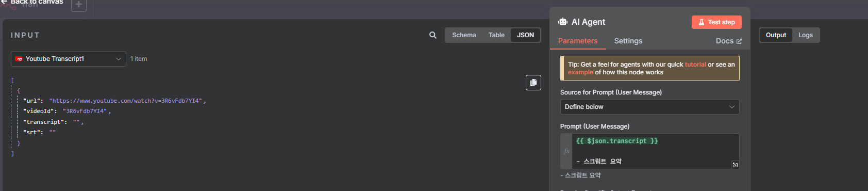
Task: Click the YouTube URL value in the JSON
Action: coord(127,101)
